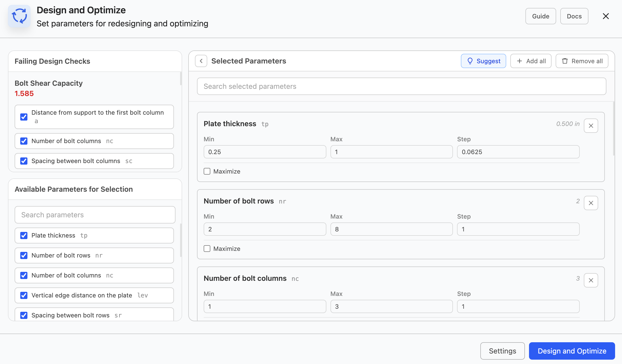Uncheck Number of bolt rows nr in available parameters

24,255
